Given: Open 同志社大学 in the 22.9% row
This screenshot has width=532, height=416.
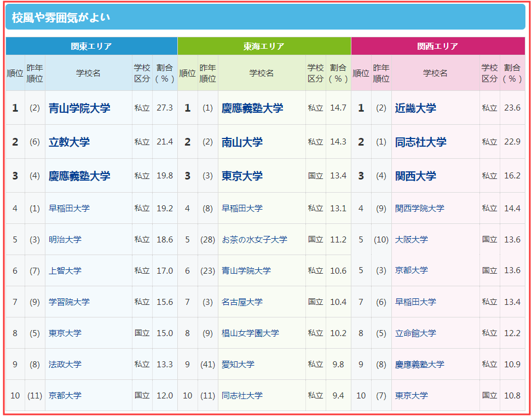Looking at the screenshot, I should pos(421,142).
